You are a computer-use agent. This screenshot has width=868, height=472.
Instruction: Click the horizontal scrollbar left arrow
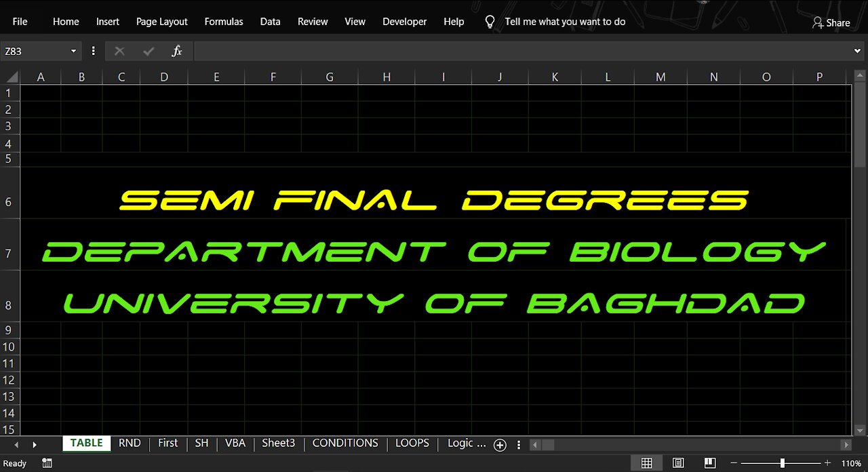pos(535,445)
